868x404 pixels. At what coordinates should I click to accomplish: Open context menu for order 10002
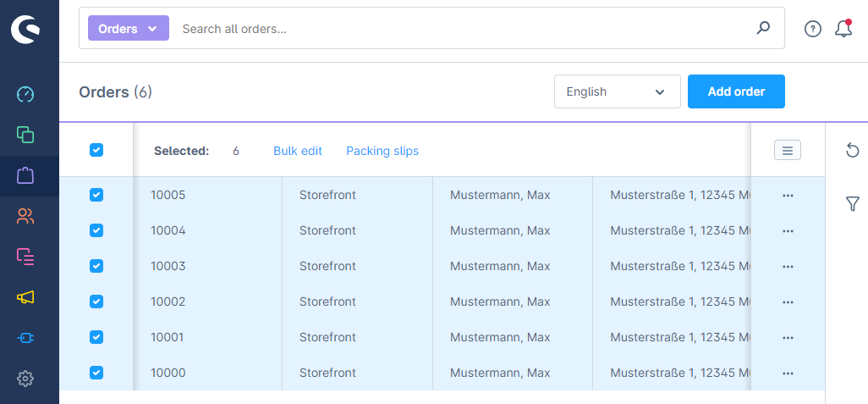click(788, 302)
